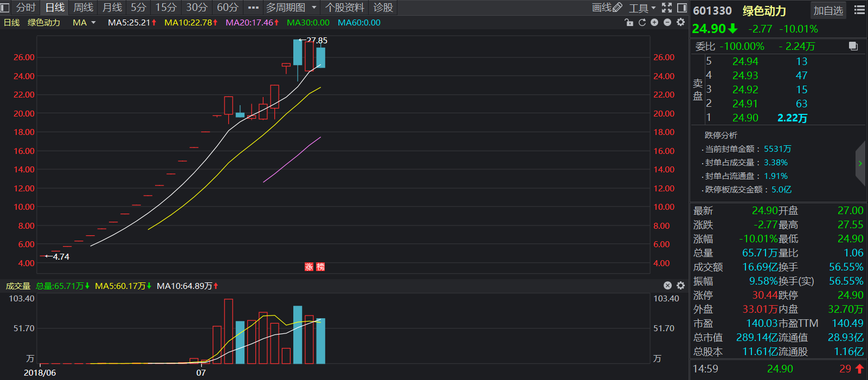The width and height of the screenshot is (868, 380).
Task: Switch to the 月线 monthly tab
Action: [112, 8]
